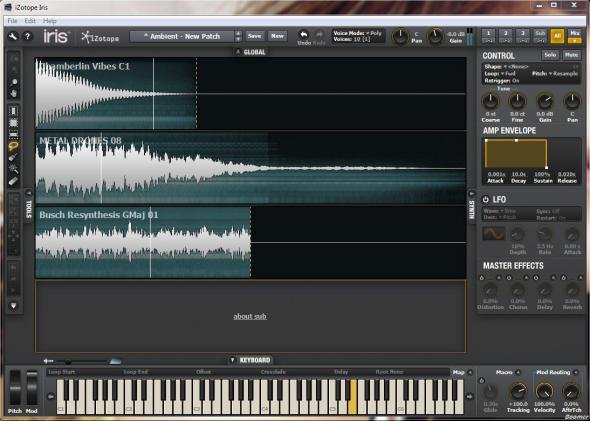Select the yellow lasso selection tool
Viewport: 590px width, 421px height.
[14, 146]
